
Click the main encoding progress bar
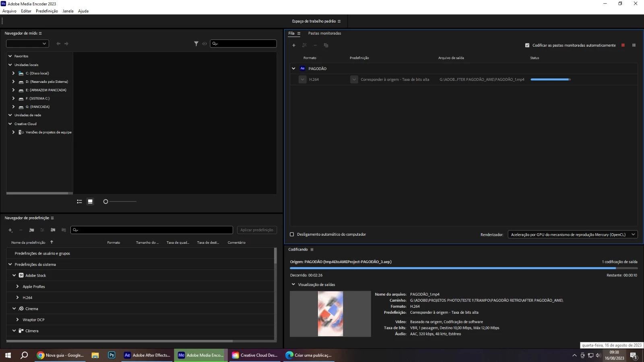[464, 268]
